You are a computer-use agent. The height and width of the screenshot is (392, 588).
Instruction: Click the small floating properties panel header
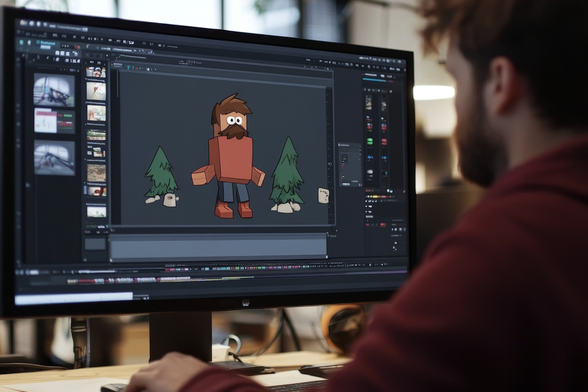[x=350, y=146]
